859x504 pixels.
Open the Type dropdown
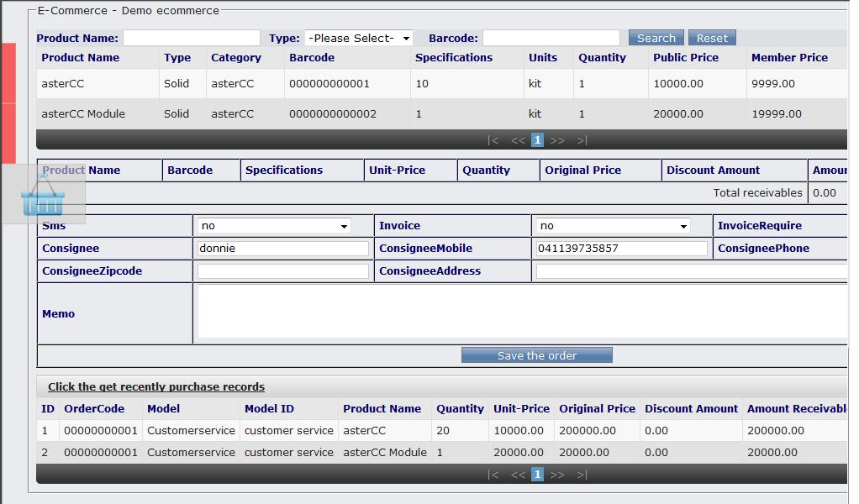coord(359,39)
